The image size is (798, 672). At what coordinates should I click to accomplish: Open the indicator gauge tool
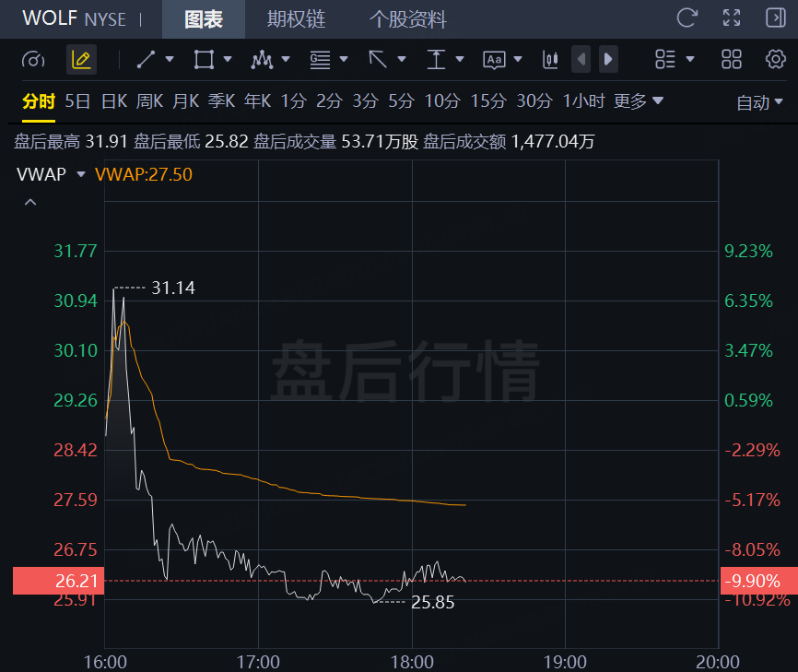point(33,60)
